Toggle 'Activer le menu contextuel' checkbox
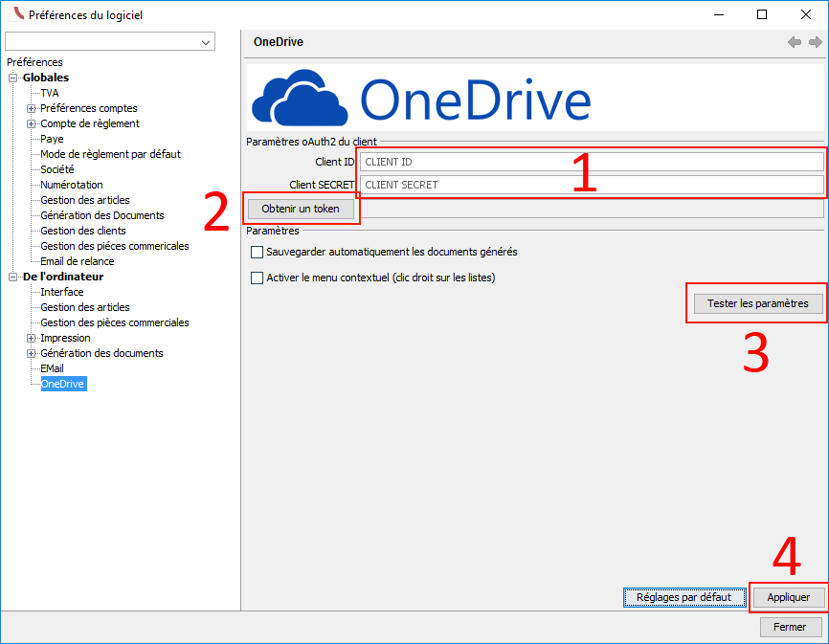Image resolution: width=829 pixels, height=644 pixels. [x=257, y=278]
